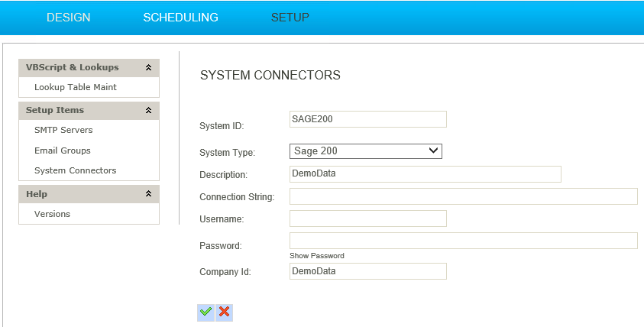Click the Connection String input box

463,196
